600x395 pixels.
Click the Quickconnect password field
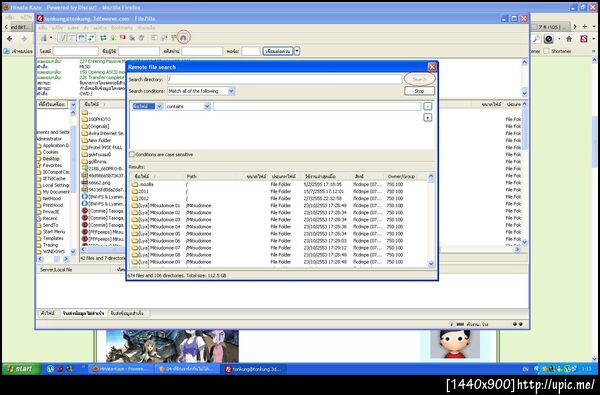pyautogui.click(x=202, y=51)
